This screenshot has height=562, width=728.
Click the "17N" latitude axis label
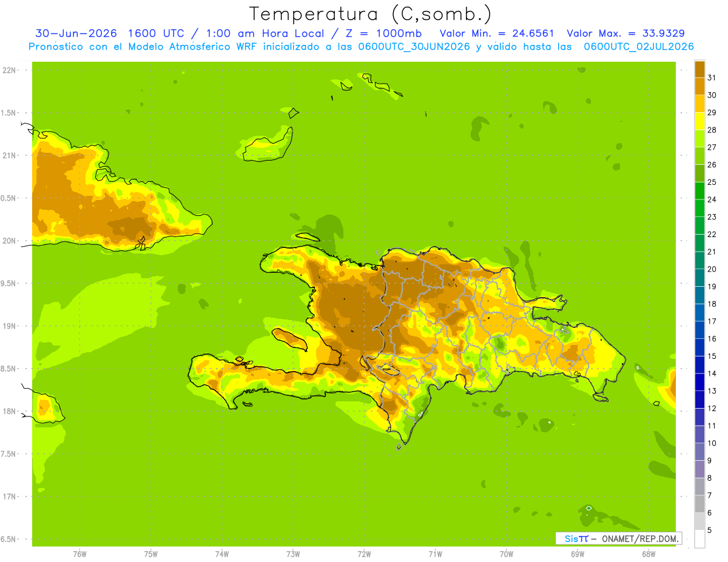9,497
